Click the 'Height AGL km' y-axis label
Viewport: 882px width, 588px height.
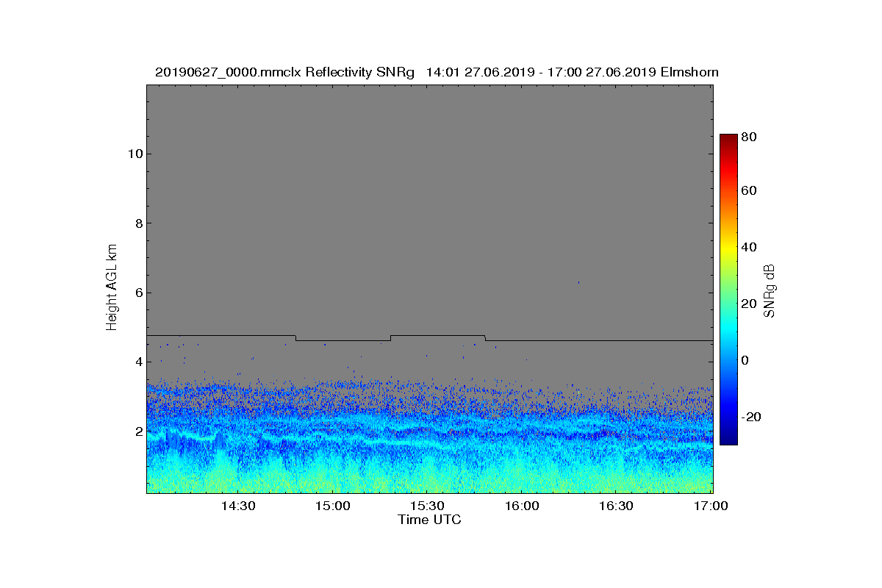tap(112, 289)
